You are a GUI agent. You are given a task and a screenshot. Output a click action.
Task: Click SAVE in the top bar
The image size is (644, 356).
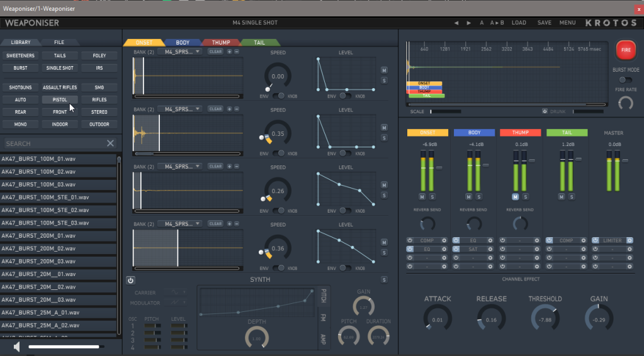544,23
